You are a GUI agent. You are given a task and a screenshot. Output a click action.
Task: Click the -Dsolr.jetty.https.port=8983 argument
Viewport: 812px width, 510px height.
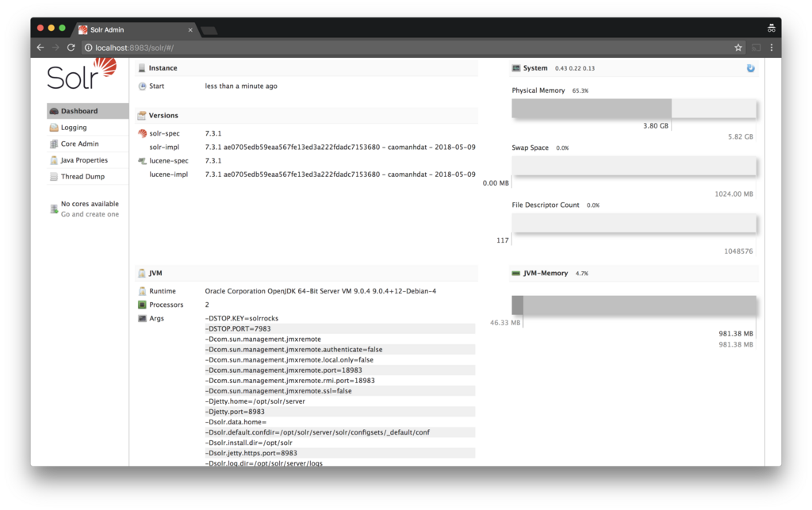[x=251, y=453]
